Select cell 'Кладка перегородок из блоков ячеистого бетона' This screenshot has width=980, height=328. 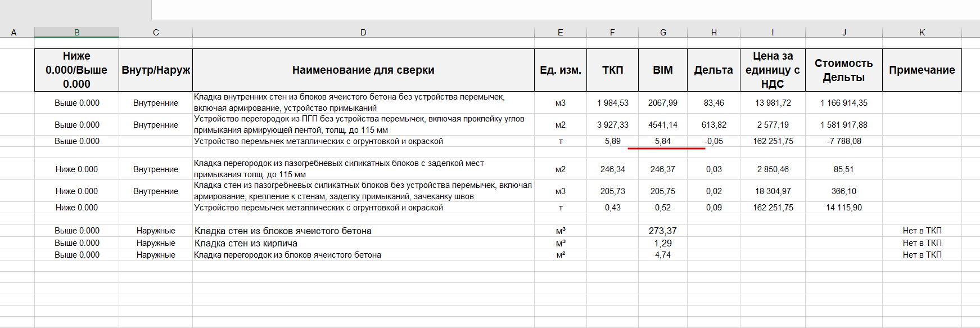coord(363,255)
